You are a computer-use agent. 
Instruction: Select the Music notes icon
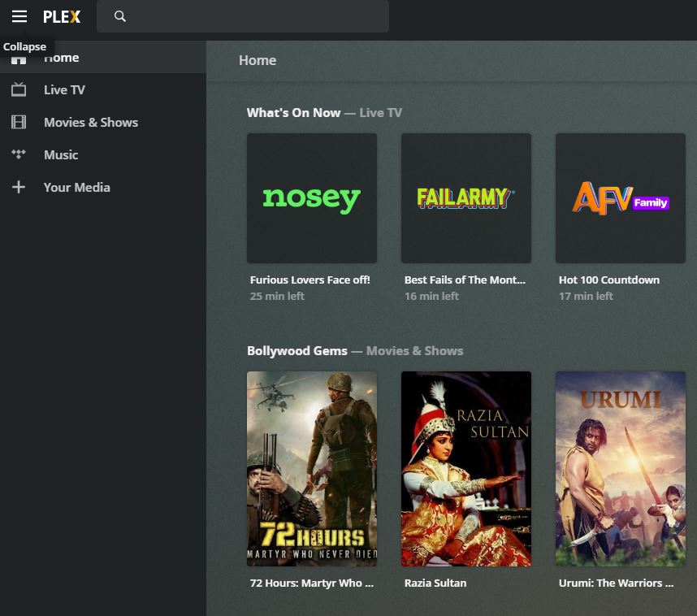coord(19,154)
